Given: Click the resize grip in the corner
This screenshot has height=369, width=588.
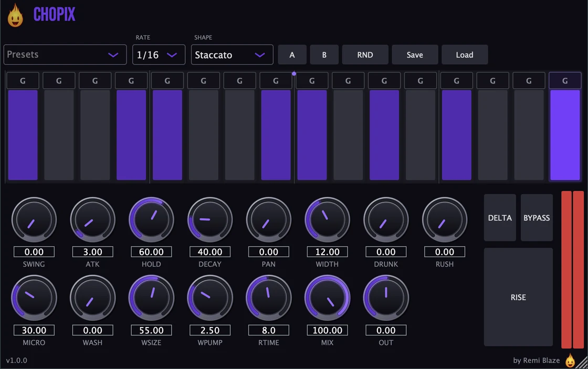Looking at the screenshot, I should tap(582, 363).
